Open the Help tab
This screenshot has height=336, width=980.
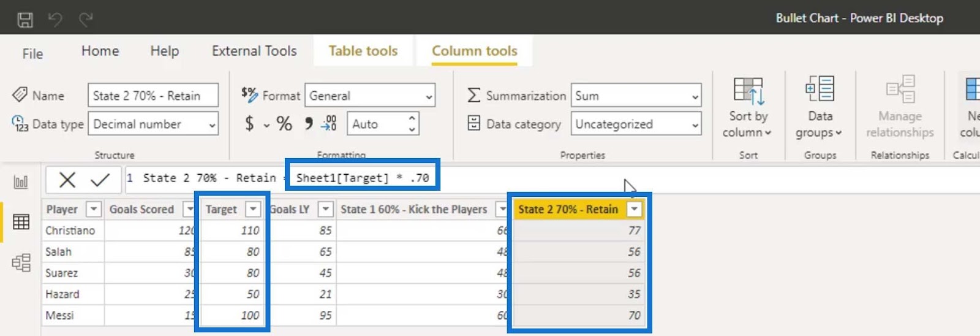click(x=165, y=51)
